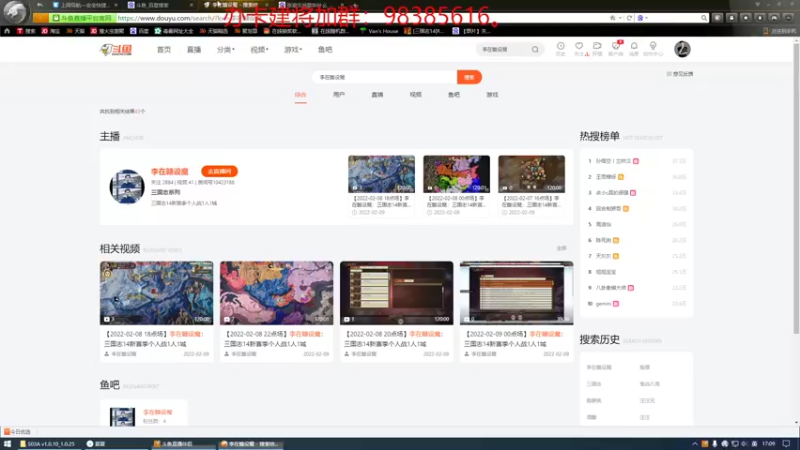Image resolution: width=800 pixels, height=450 pixels.
Task: Open the Windows notification center icon
Action: (x=786, y=444)
